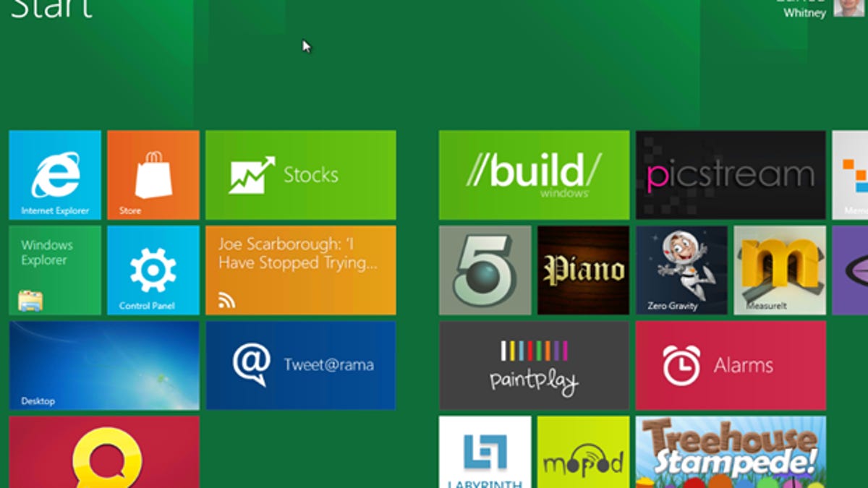Open the mopod app tile
868x488 pixels.
583,452
